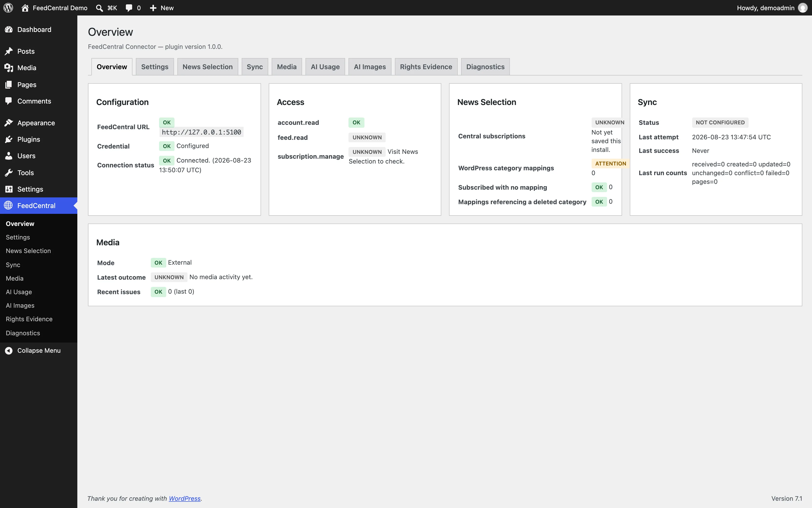Click the ATTENTION badge under category mappings
Screen dimensions: 812x508
610,164
